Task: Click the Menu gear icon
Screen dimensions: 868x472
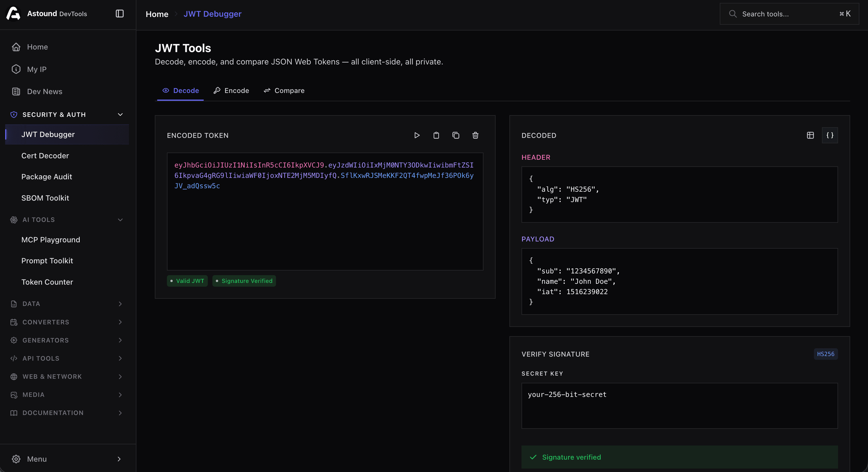Action: [x=16, y=459]
